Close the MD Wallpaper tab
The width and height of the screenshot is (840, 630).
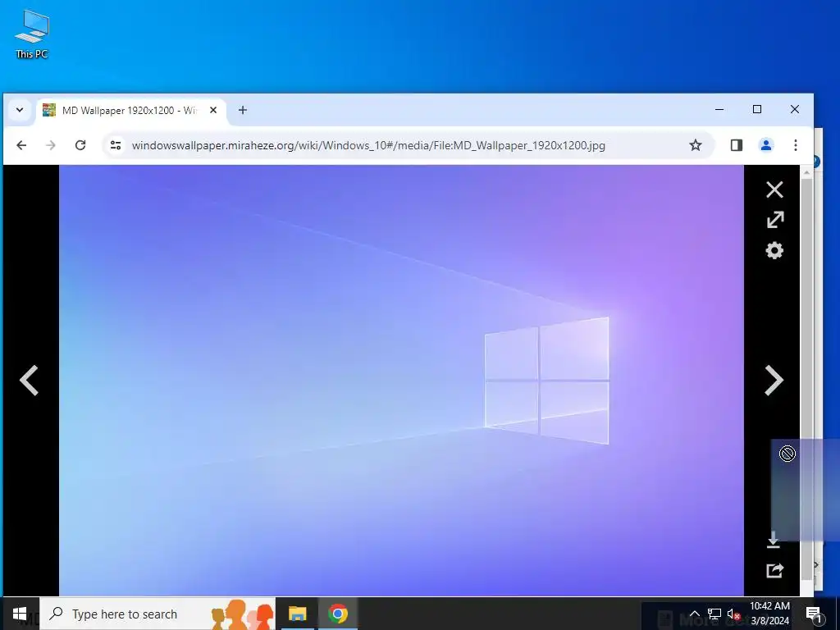(x=213, y=110)
